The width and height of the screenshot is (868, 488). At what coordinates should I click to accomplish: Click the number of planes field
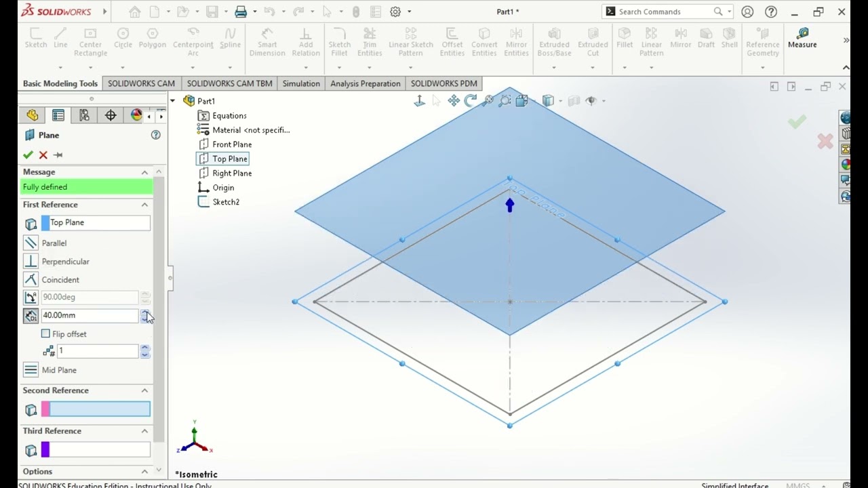[98, 351]
